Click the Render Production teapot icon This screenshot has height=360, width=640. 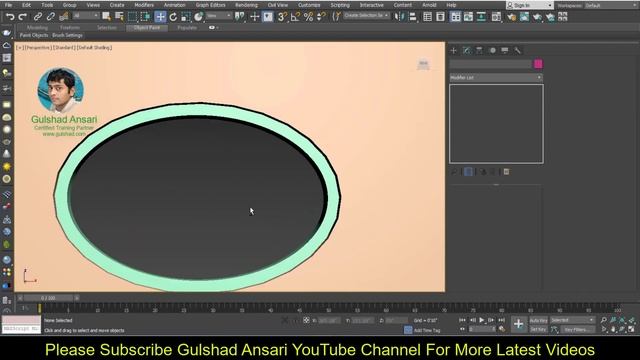click(x=537, y=17)
